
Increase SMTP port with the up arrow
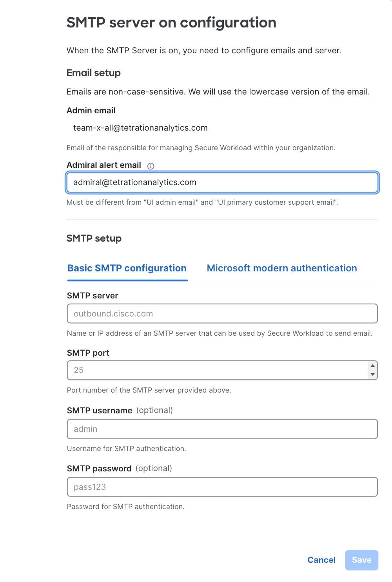click(372, 366)
